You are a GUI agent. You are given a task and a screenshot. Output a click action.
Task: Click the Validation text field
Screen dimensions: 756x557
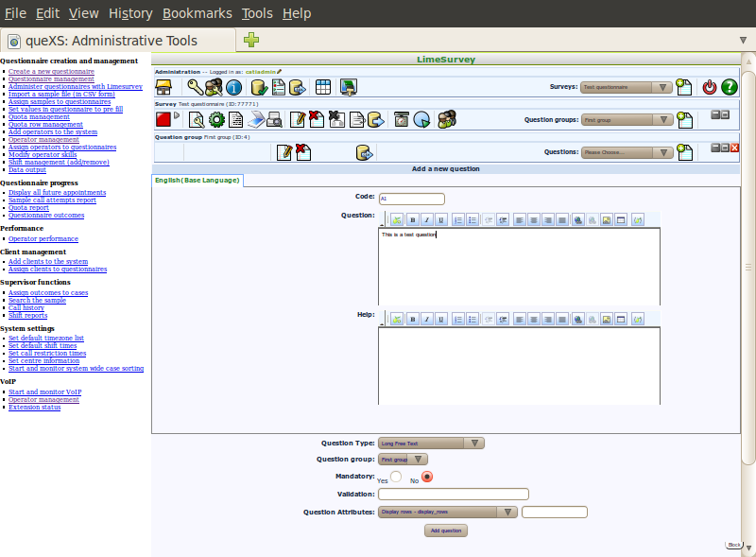[x=453, y=494]
